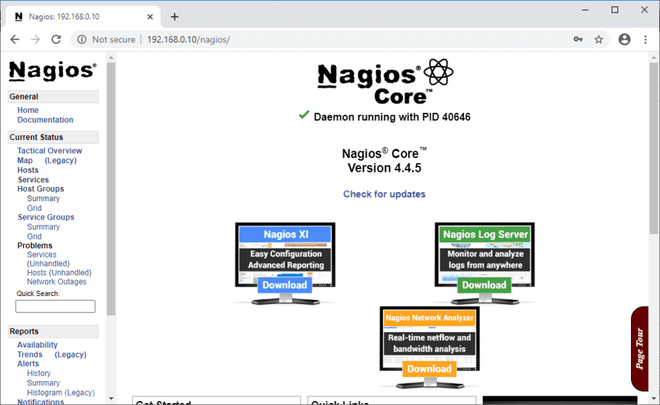Screen dimensions: 660x405
Task: Open (Unhandled) services problems link
Action: [x=48, y=264]
